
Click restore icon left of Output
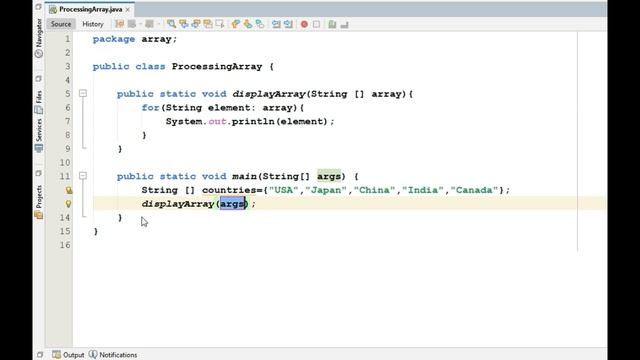tap(40, 355)
